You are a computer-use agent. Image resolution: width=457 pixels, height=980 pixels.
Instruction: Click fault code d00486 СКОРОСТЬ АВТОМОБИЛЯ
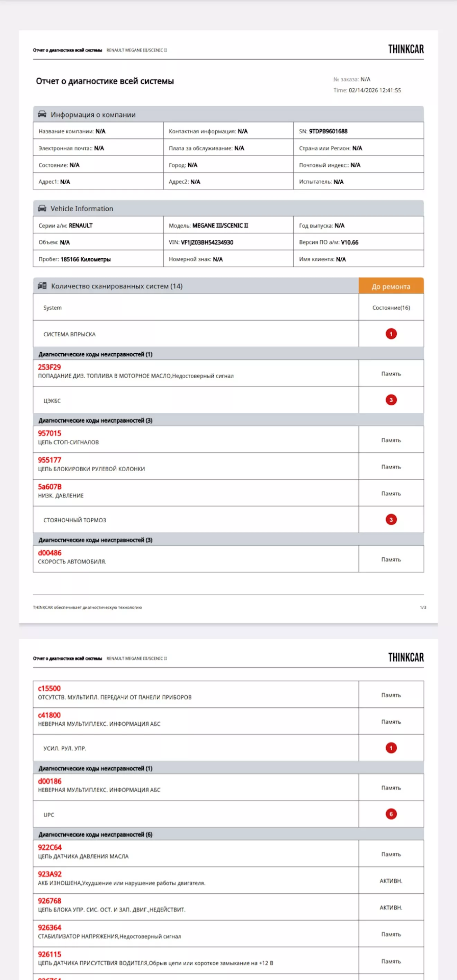pos(50,553)
